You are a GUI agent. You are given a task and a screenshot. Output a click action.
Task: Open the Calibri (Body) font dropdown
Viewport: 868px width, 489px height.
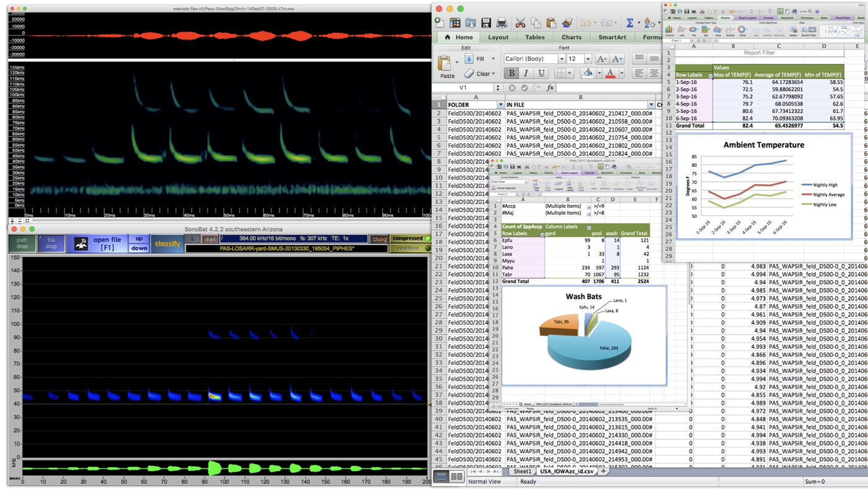point(560,59)
